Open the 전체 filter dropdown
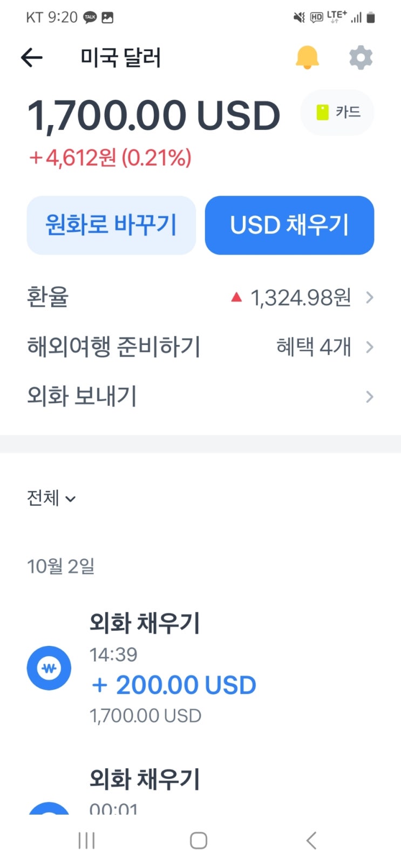 click(x=51, y=498)
